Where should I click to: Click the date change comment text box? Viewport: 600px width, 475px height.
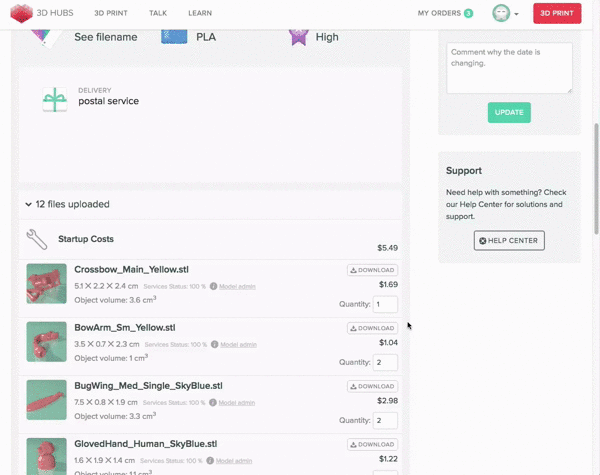click(x=509, y=67)
